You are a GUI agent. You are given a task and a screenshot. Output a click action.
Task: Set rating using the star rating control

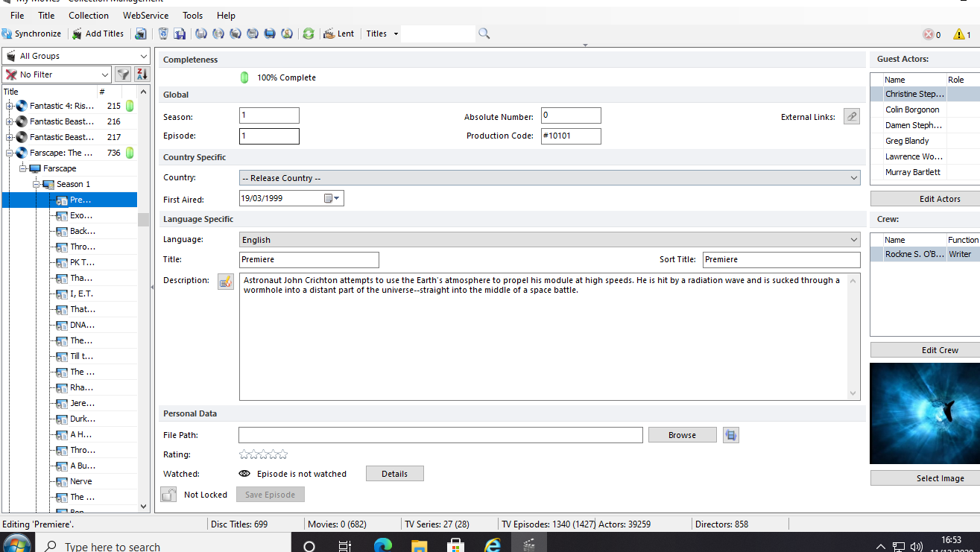click(x=263, y=454)
